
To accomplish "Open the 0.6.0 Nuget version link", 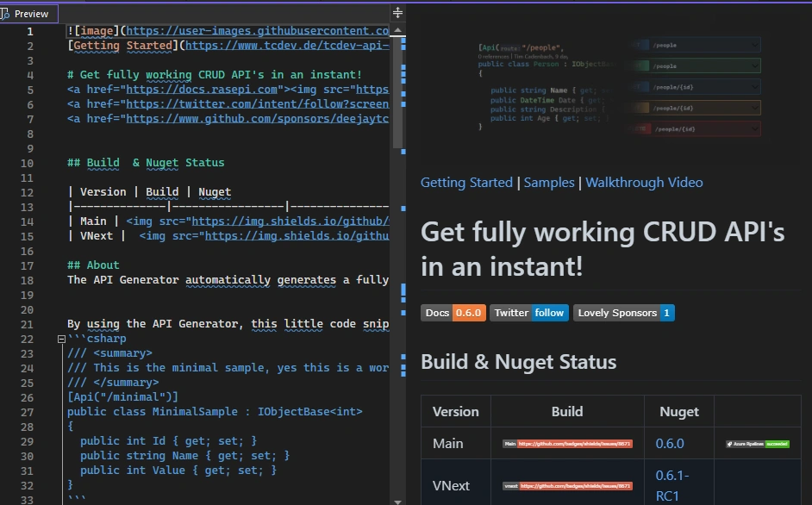I will pos(669,444).
